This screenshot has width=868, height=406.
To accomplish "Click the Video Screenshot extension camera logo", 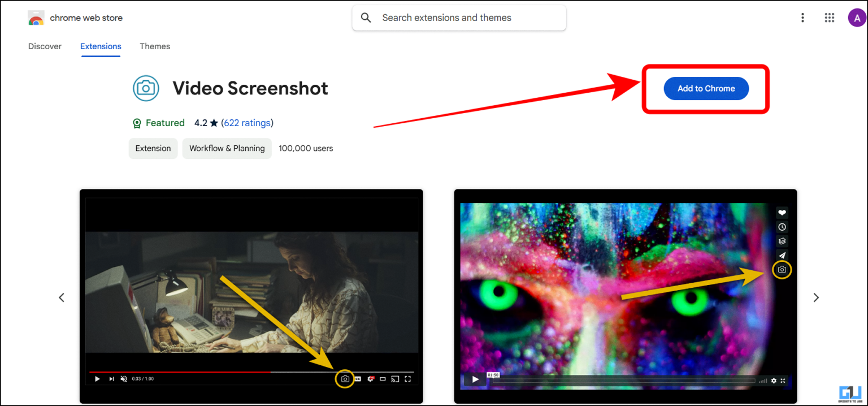I will coord(146,88).
